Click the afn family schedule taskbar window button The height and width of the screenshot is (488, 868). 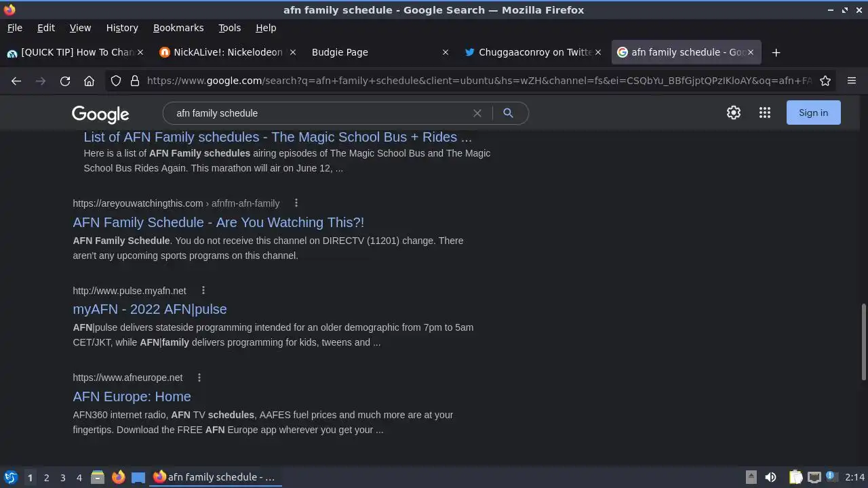pyautogui.click(x=216, y=477)
